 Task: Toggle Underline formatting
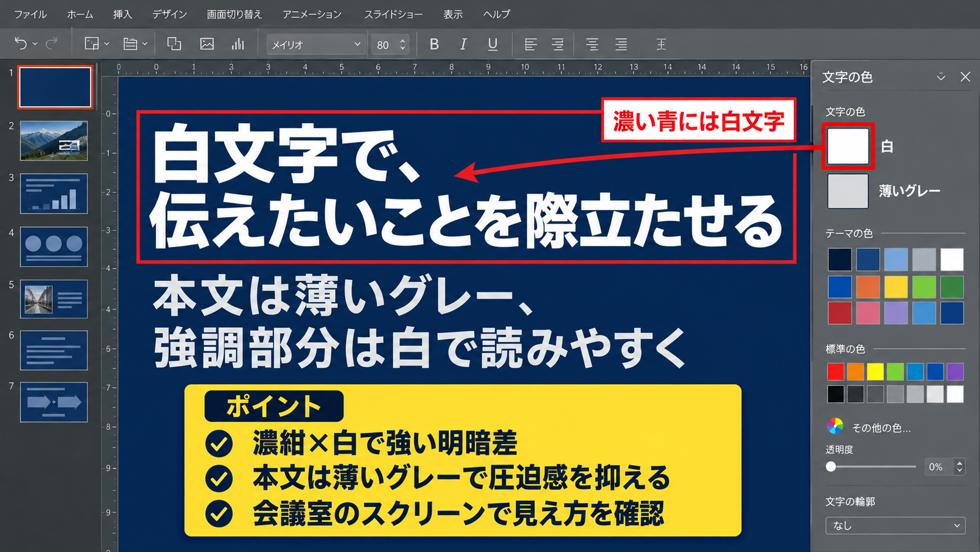coord(493,44)
